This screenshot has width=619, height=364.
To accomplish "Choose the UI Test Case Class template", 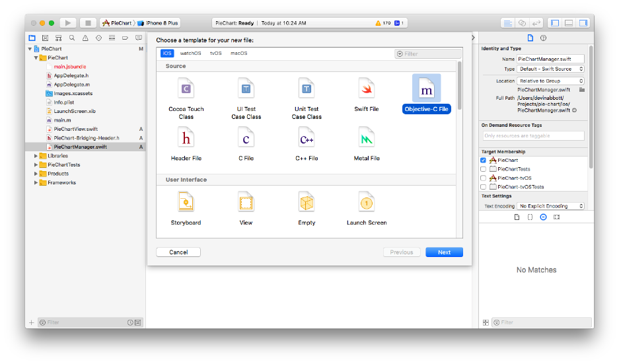I will (246, 98).
